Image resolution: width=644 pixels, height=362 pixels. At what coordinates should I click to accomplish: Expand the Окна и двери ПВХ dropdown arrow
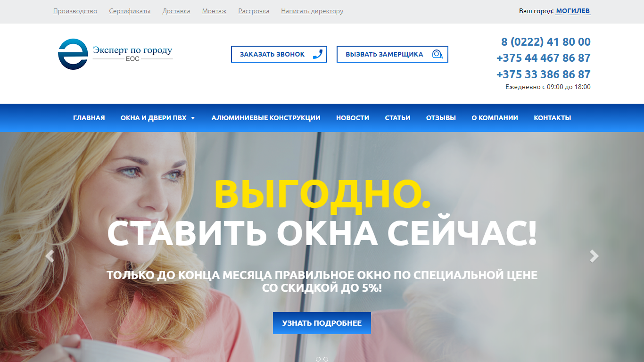pos(193,118)
